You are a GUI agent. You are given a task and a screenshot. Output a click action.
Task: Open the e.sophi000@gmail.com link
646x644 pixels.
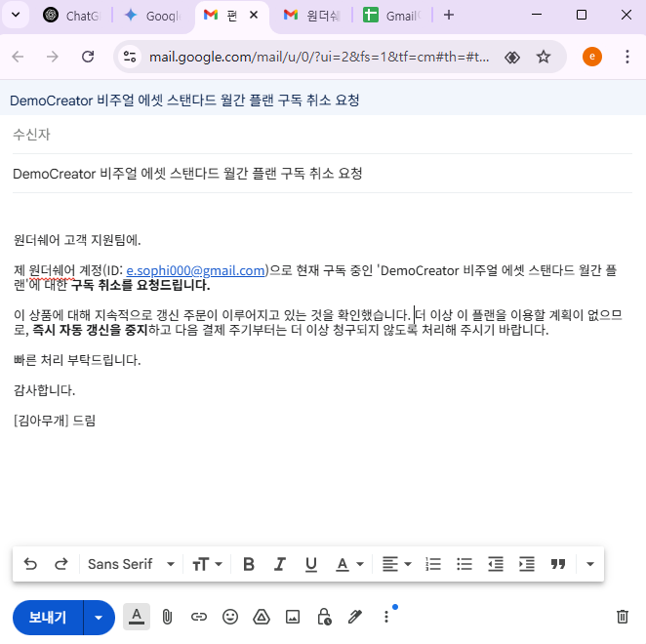196,270
